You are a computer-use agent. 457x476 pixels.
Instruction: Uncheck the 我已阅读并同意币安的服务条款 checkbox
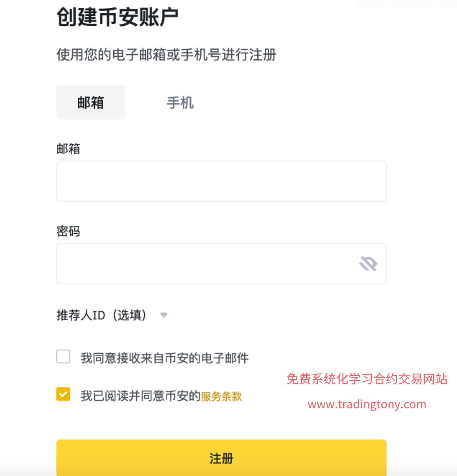tap(63, 394)
